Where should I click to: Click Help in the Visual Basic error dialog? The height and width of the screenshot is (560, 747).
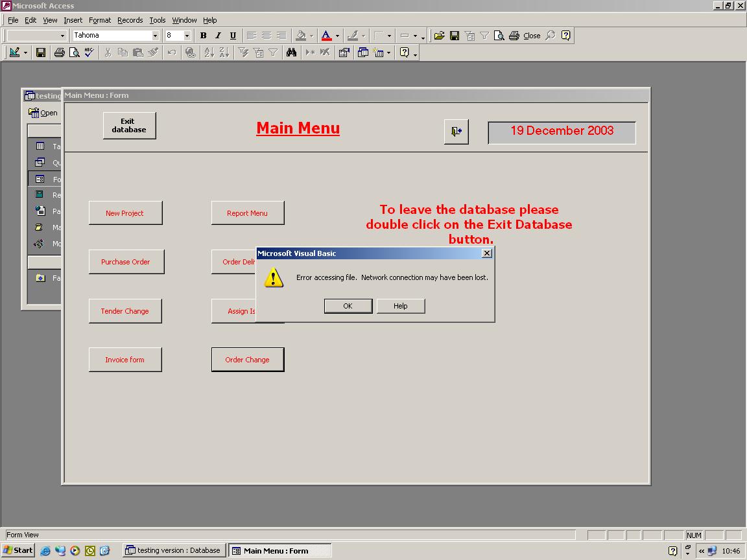[400, 306]
